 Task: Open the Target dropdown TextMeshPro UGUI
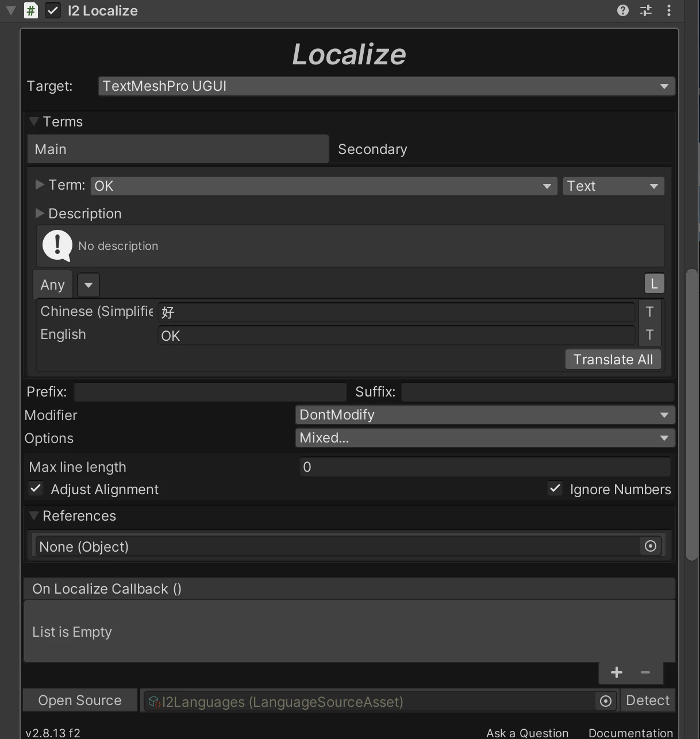pos(386,86)
